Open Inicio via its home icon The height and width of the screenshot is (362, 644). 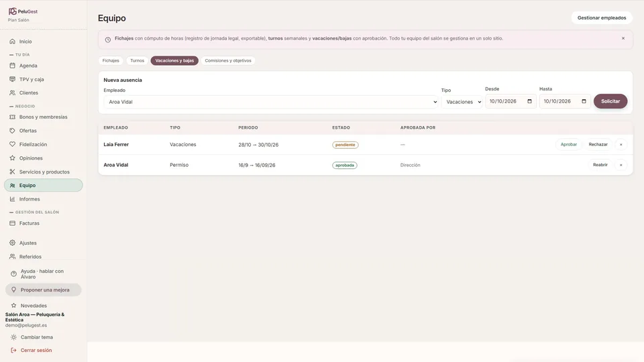point(12,42)
